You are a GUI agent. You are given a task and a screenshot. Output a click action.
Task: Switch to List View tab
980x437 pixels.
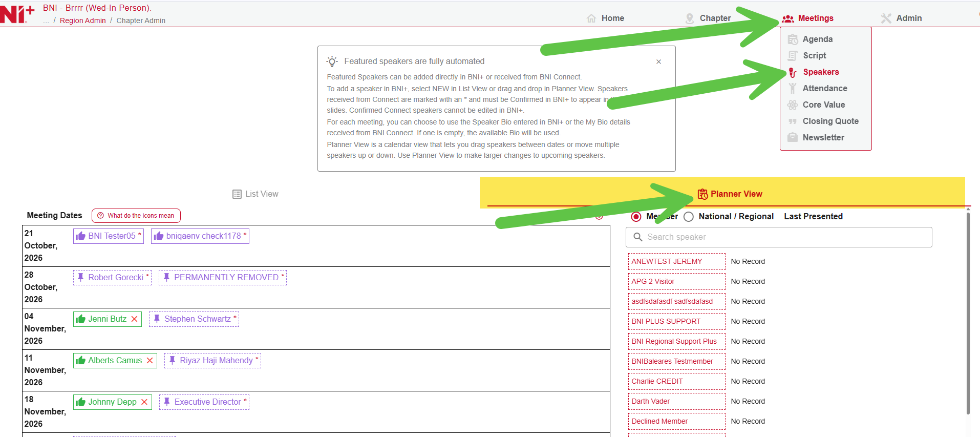click(255, 194)
